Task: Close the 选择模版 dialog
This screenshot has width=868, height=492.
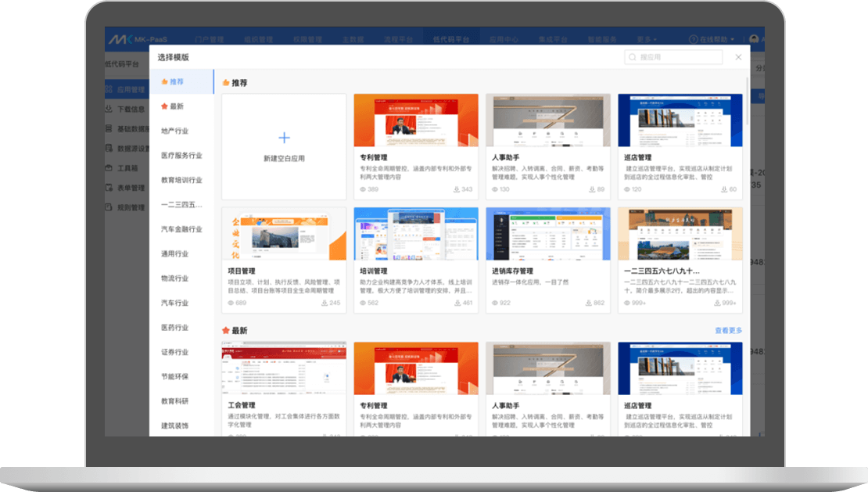Action: coord(738,57)
